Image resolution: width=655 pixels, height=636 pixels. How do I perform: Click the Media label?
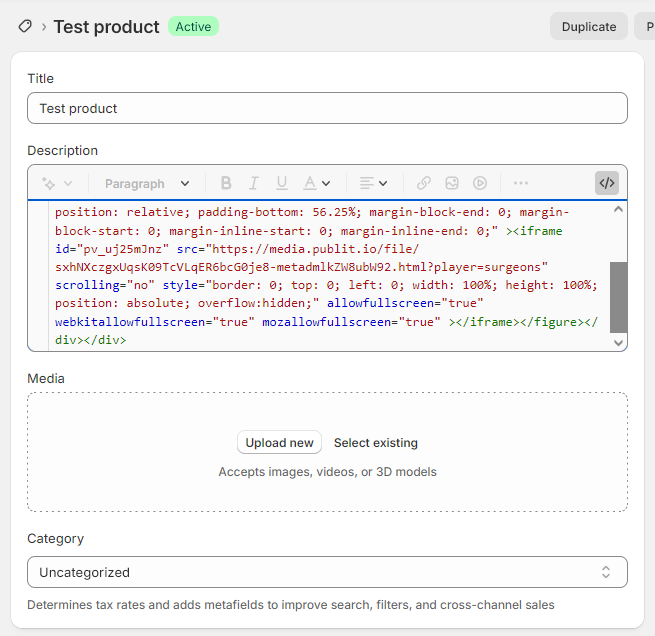[x=46, y=378]
